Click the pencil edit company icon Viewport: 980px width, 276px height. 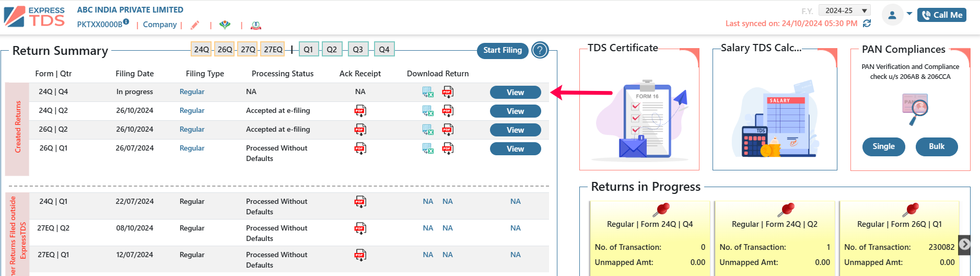tap(195, 25)
